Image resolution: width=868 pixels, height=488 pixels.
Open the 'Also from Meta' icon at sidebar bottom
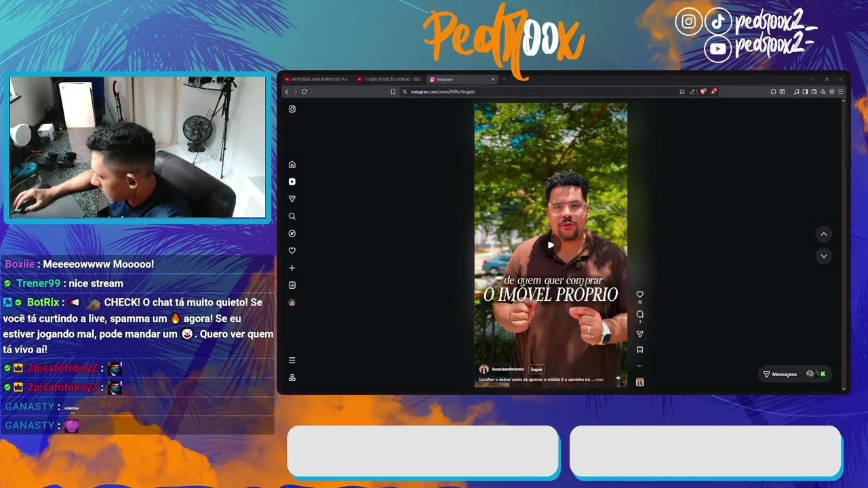point(292,378)
